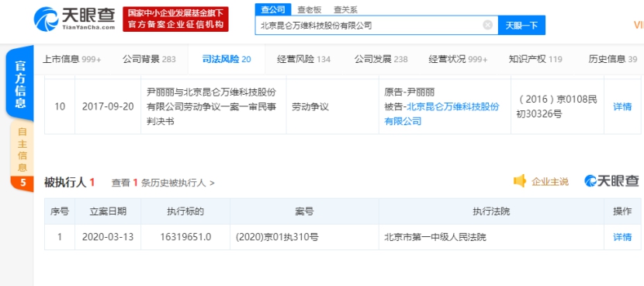Click the execution amount 16319651.0
This screenshot has height=286, width=644.
[x=185, y=237]
